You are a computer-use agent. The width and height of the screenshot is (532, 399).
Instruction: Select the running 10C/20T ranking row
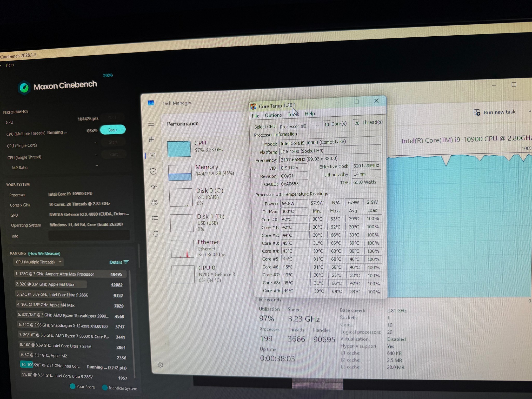pos(74,366)
